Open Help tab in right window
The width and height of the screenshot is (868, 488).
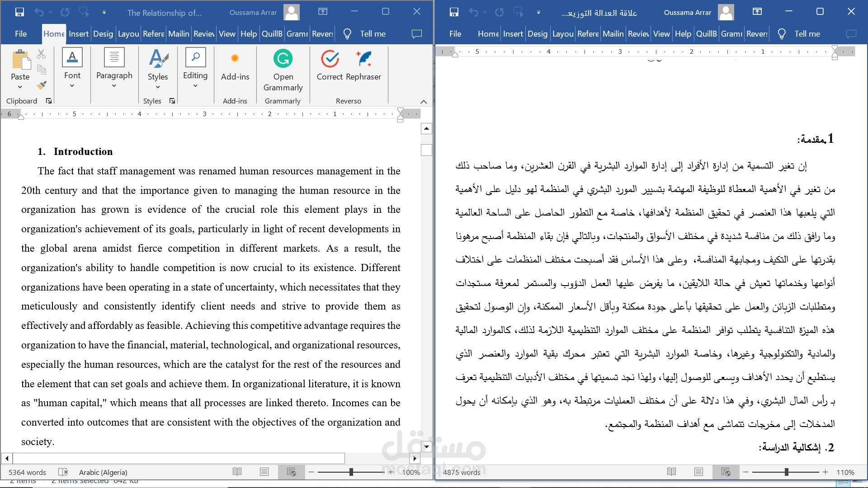pyautogui.click(x=683, y=34)
